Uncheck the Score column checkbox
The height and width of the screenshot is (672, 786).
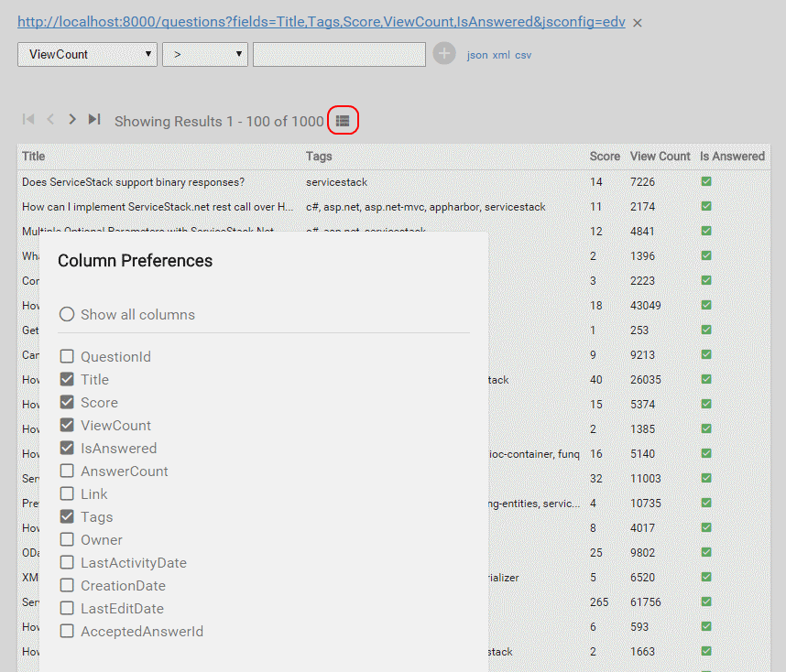click(x=67, y=403)
